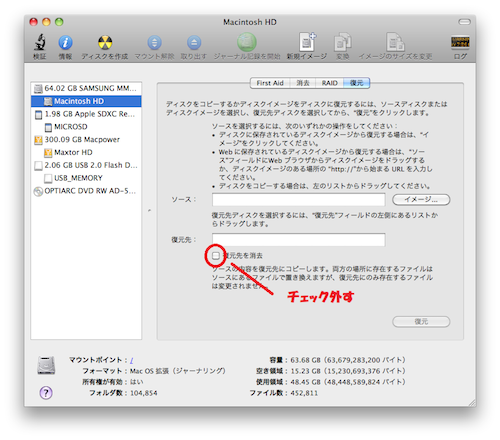
Task: Click the window resize grip corner
Action: pos(472,402)
